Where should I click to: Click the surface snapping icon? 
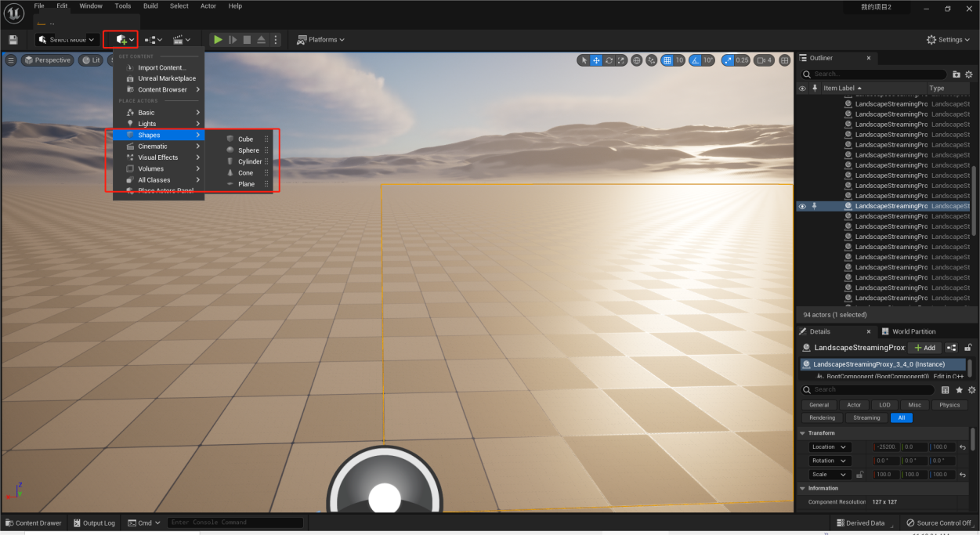click(653, 60)
